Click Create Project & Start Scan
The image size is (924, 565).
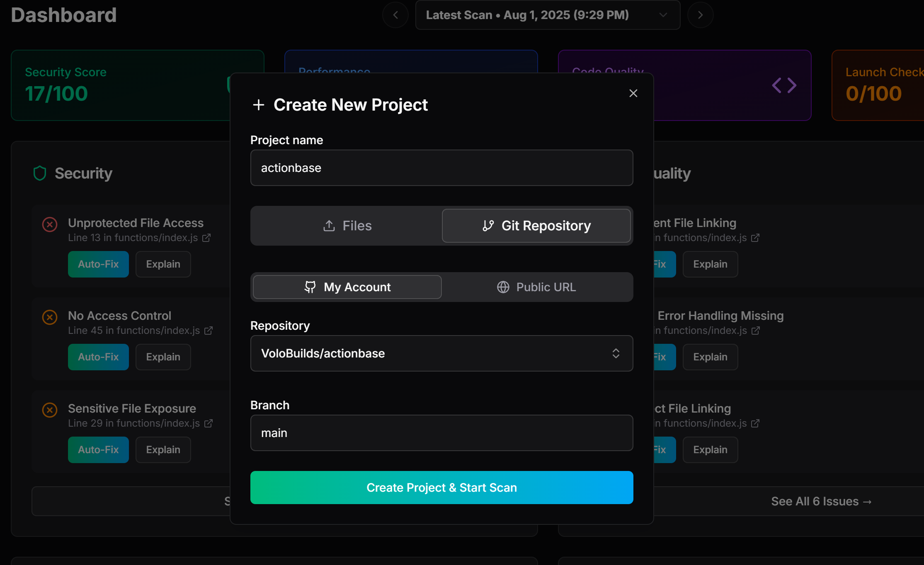441,488
